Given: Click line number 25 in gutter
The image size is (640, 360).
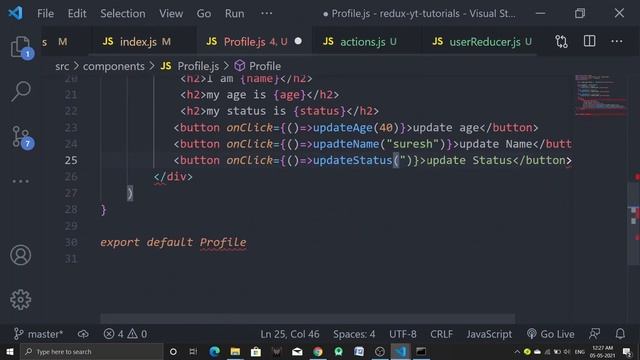Looking at the screenshot, I should (71, 160).
